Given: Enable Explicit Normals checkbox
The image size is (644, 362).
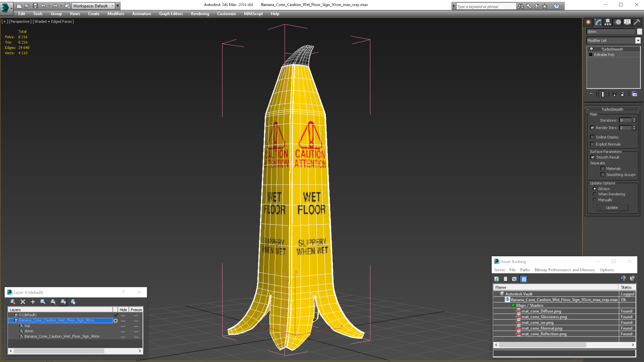Looking at the screenshot, I should point(592,144).
